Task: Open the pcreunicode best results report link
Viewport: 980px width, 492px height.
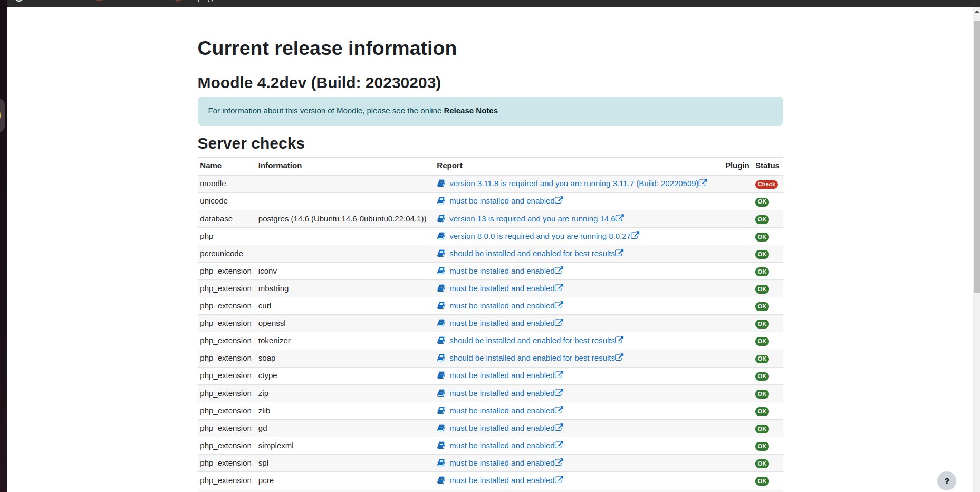Action: click(x=532, y=254)
